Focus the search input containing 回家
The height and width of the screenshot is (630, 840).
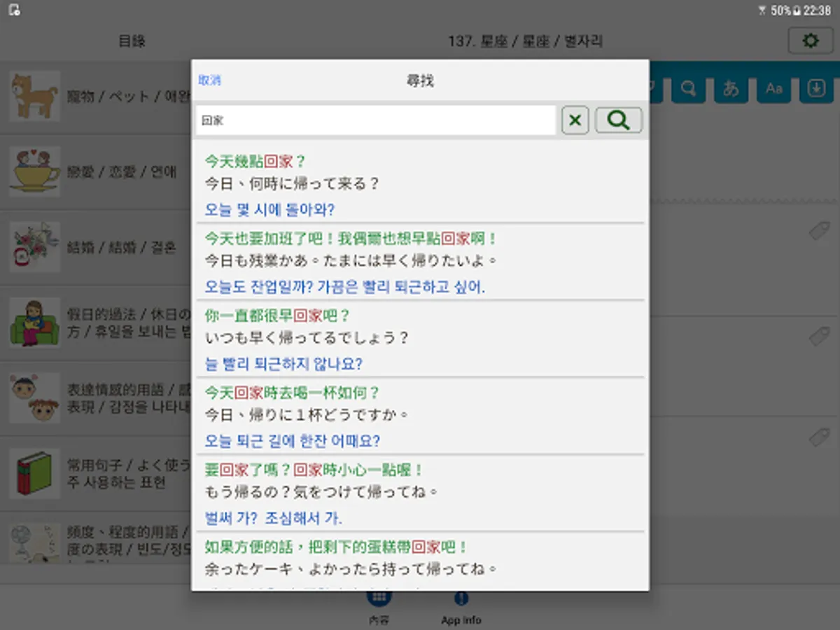pyautogui.click(x=376, y=120)
